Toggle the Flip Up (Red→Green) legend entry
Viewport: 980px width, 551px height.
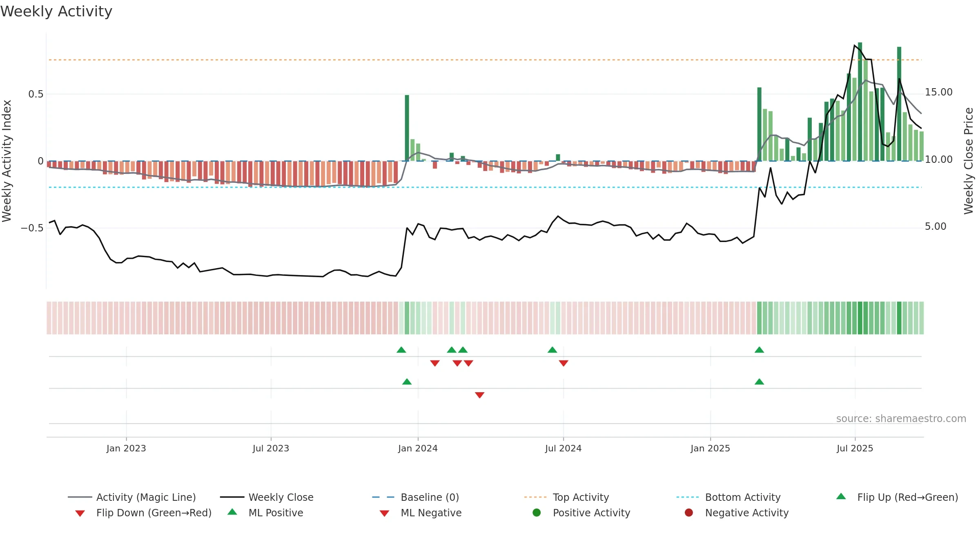pyautogui.click(x=897, y=497)
